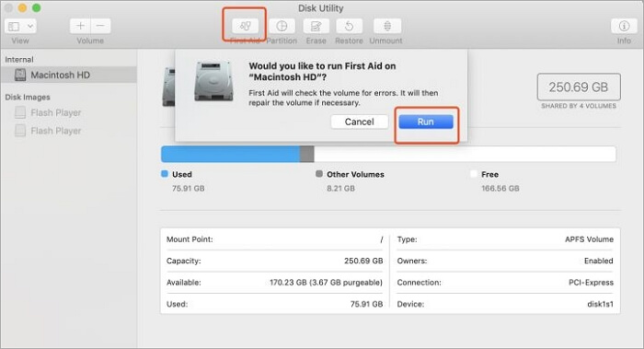Click the gray Other Volumes legend swatch
Viewport: 644px width, 349px height.
[319, 174]
